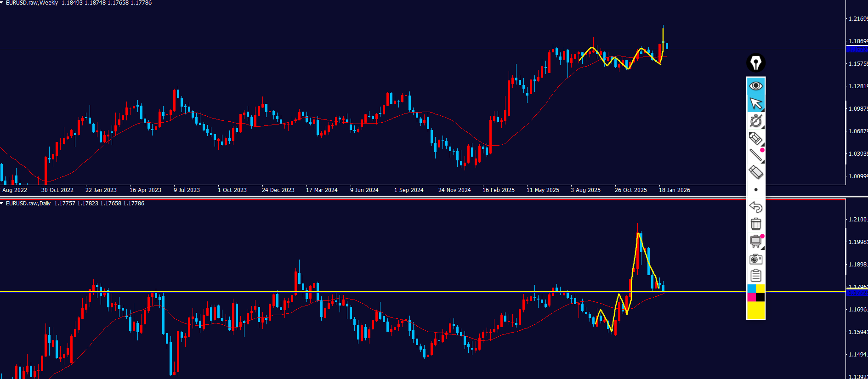Click the crossed-out stopwatch tool
This screenshot has height=379, width=868.
[755, 121]
